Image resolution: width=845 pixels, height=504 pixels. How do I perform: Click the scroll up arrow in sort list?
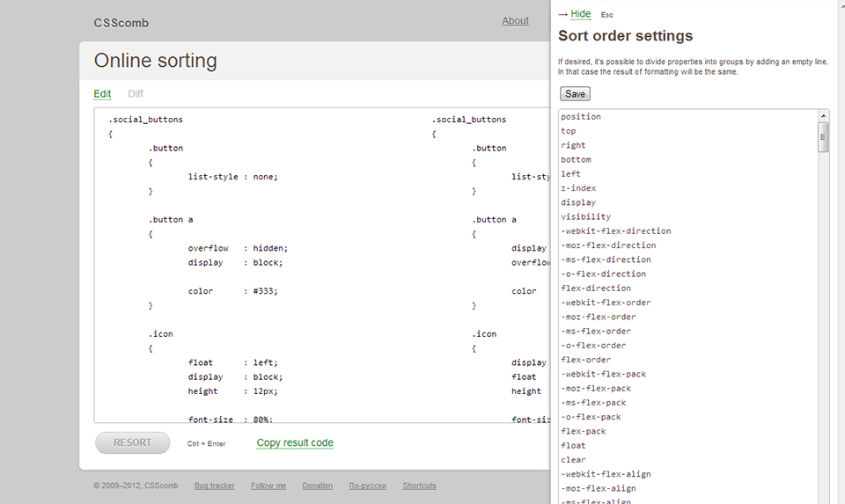[824, 116]
